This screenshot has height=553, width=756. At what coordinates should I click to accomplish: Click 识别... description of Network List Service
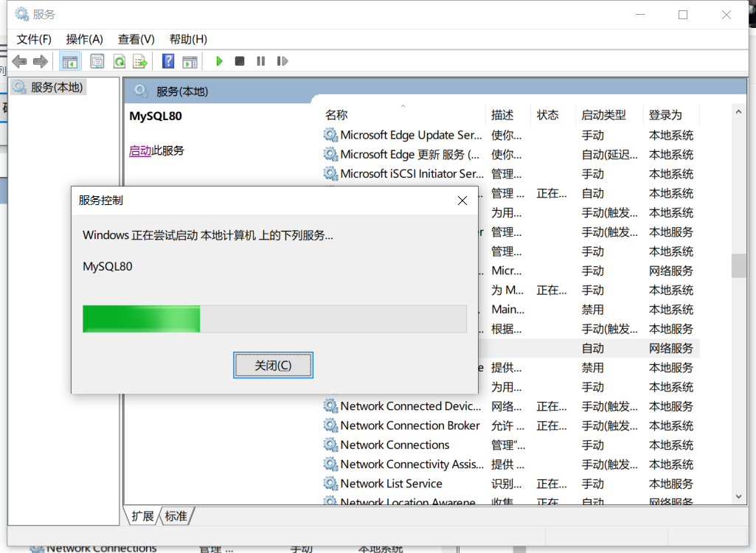(x=506, y=484)
